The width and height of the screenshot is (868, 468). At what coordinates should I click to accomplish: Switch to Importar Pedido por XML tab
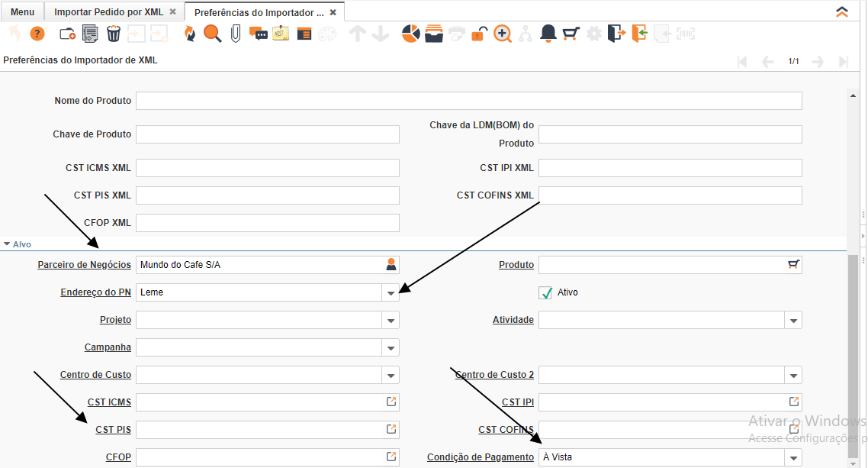[109, 12]
